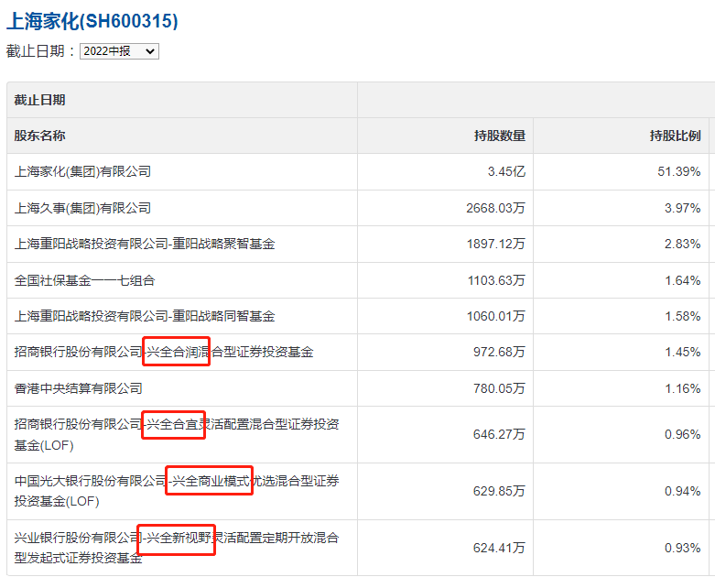The width and height of the screenshot is (715, 588).
Task: Click the 780.05万 holding amount
Action: pyautogui.click(x=499, y=388)
